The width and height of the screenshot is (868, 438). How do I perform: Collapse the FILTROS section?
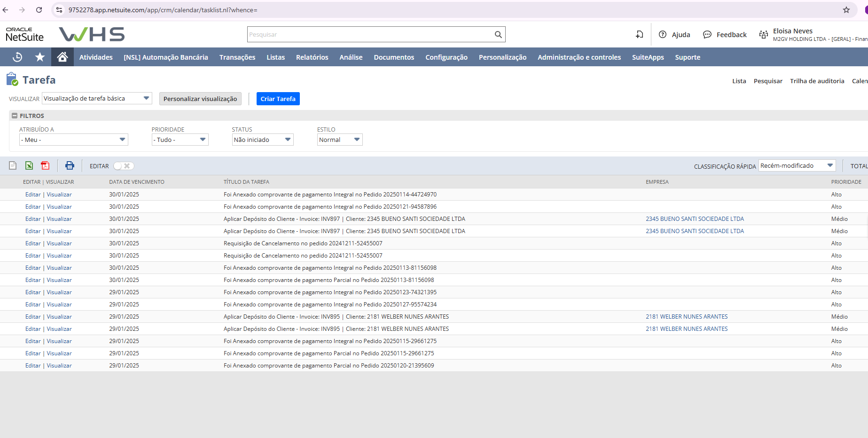click(15, 116)
